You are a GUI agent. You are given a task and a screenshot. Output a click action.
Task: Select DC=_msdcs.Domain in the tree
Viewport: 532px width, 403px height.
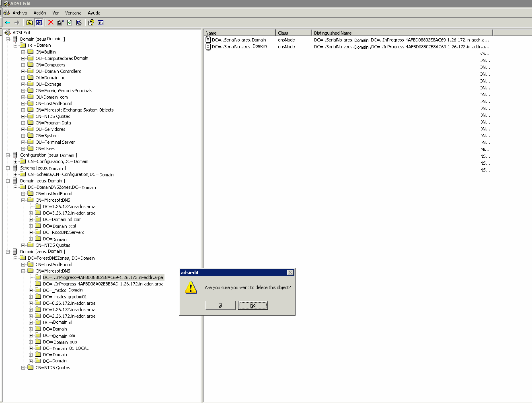point(63,290)
